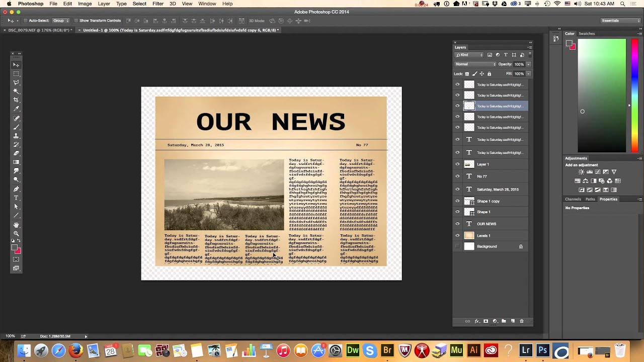Open Photoshop from the Dock

[543, 350]
